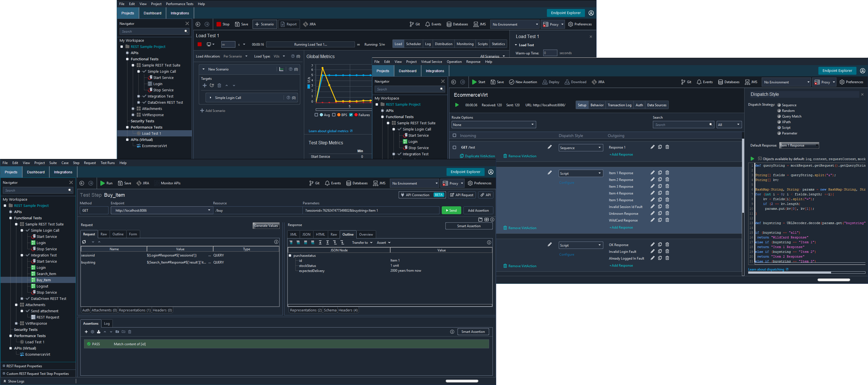This screenshot has height=385, width=868.
Task: Select the Random dispatch strategy
Action: 779,110
